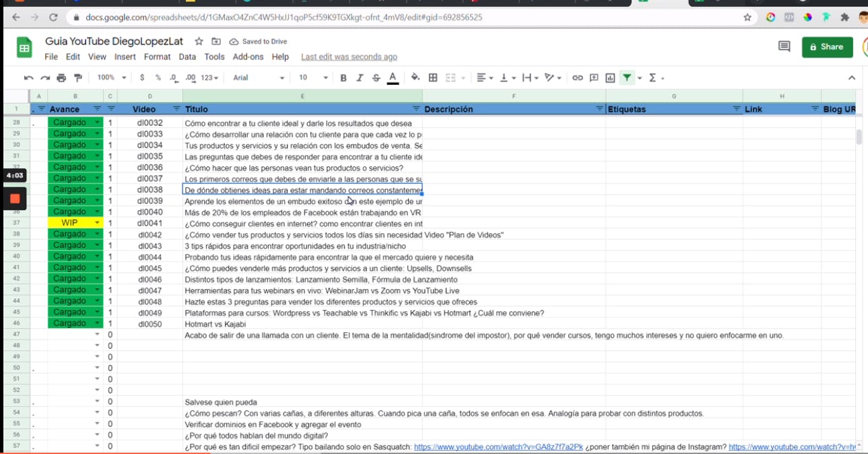Open the filter on the Etiquetas column header

(x=736, y=109)
